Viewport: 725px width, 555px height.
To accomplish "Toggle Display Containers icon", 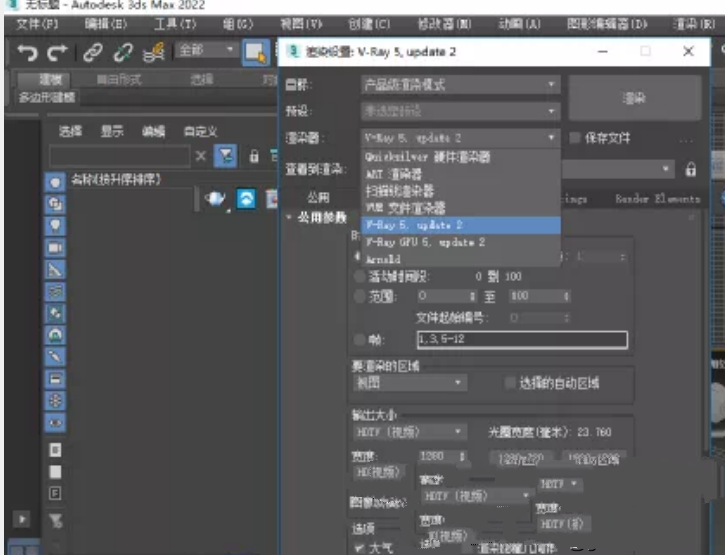I will (55, 379).
